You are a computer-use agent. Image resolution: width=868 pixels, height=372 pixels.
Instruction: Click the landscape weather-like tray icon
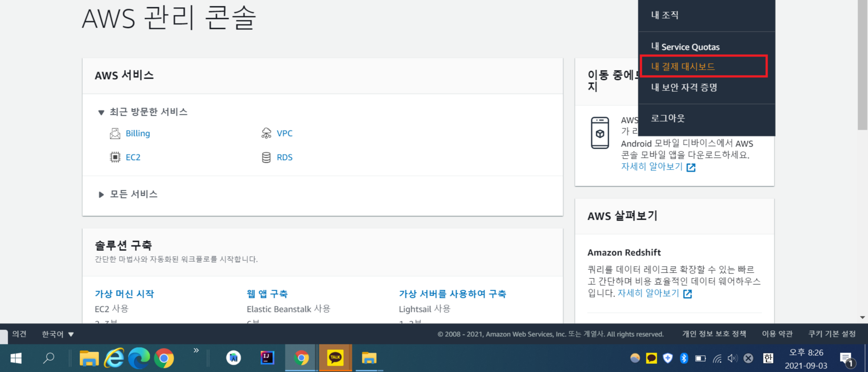pyautogui.click(x=635, y=358)
